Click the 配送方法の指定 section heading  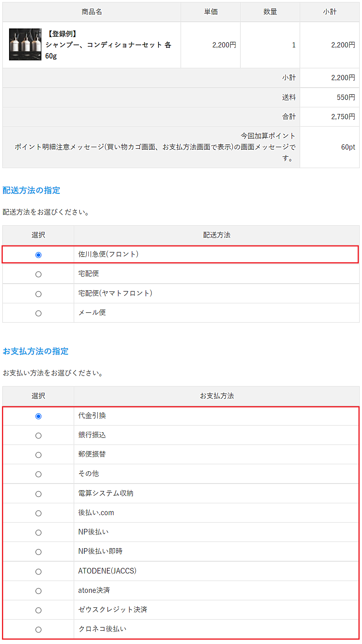click(32, 190)
